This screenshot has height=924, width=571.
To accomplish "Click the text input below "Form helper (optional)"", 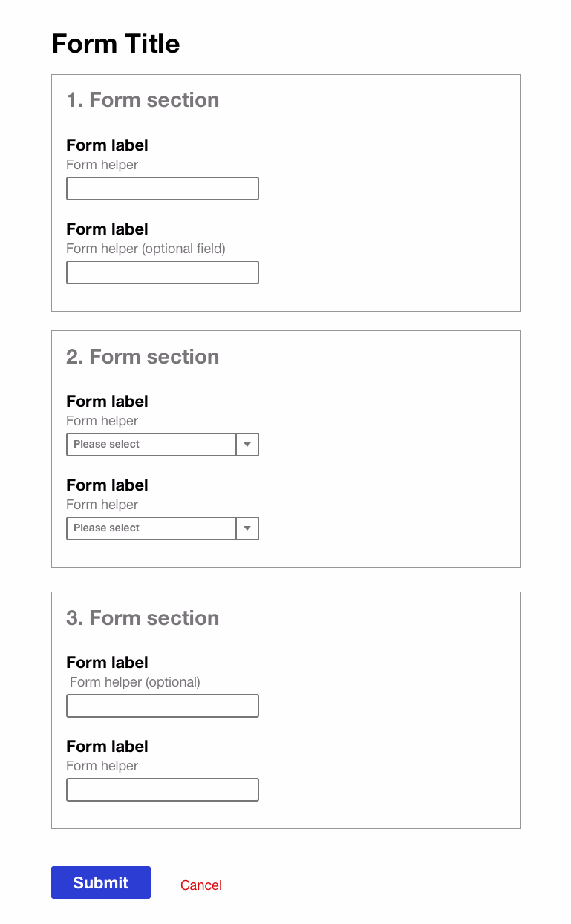I will pos(162,705).
